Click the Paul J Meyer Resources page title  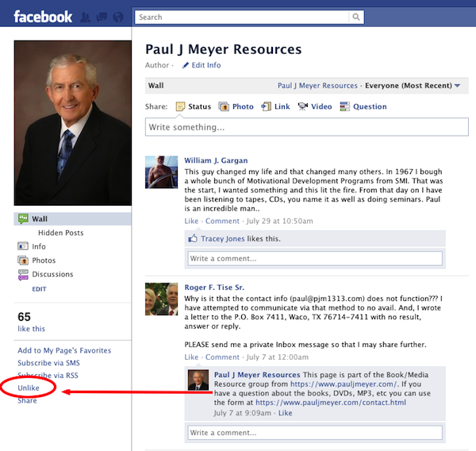[224, 49]
